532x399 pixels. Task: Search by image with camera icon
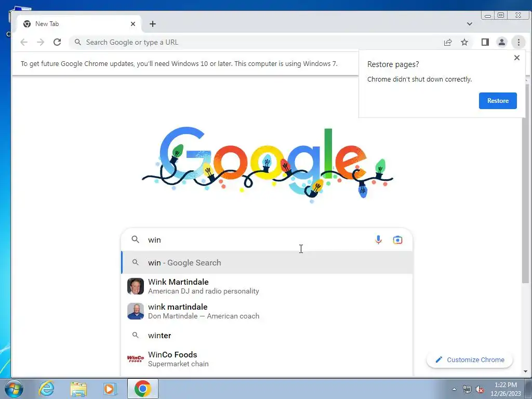click(397, 240)
